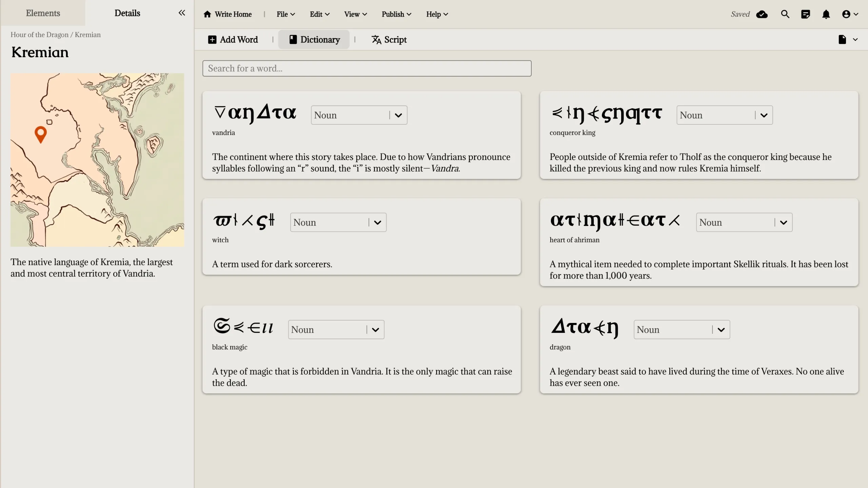This screenshot has height=488, width=868.
Task: Open the notes comment icon
Action: (x=805, y=14)
